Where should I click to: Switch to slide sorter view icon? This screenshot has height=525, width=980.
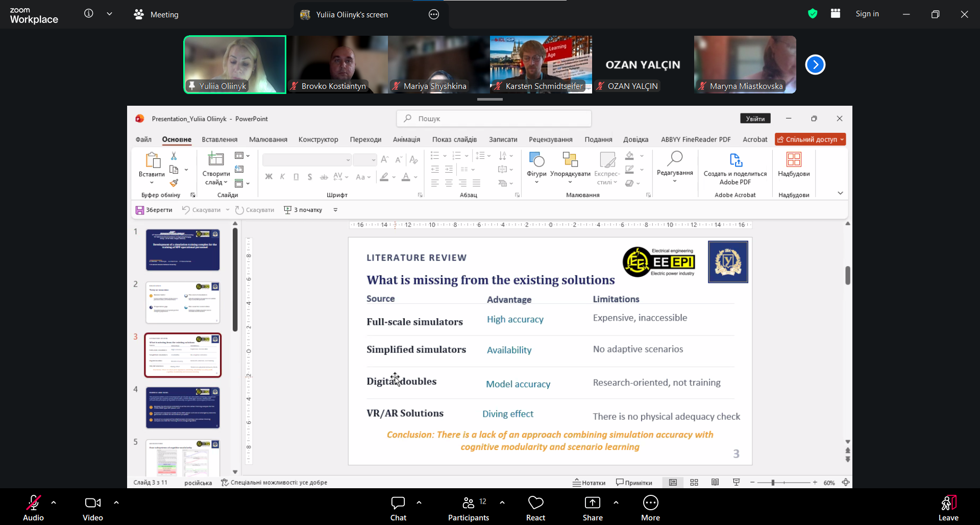(x=694, y=483)
